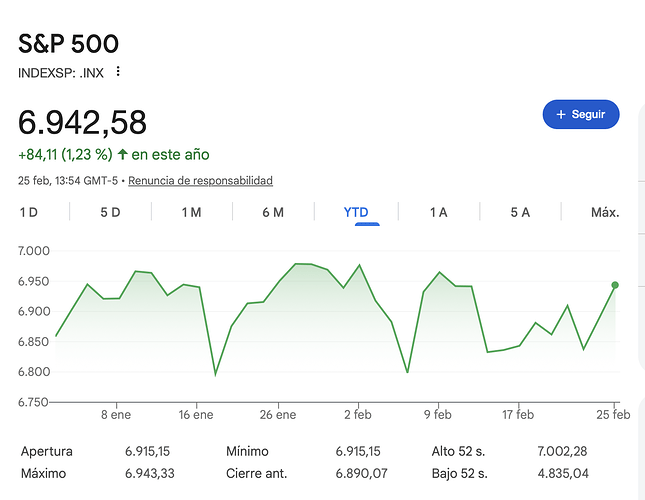Click the green endpoint dot on the chart line

pos(614,285)
